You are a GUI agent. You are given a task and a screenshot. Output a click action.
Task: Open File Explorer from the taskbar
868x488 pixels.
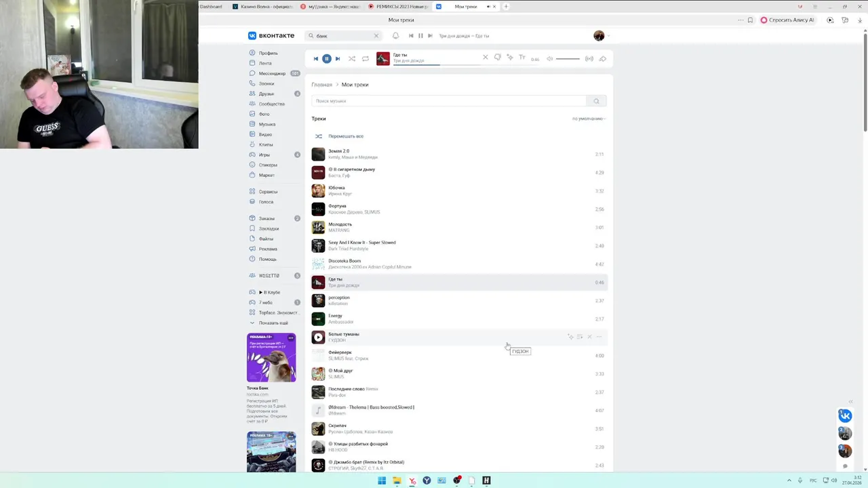click(x=397, y=481)
